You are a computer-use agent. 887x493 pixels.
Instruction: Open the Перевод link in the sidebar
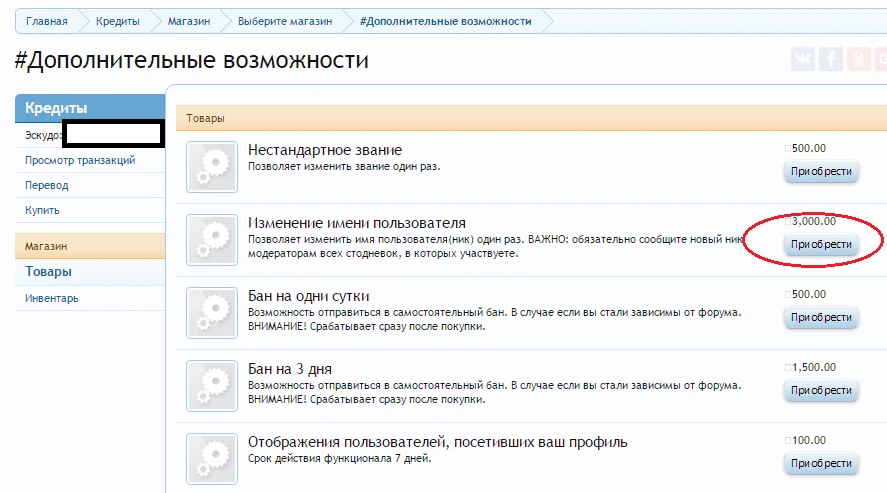pos(46,185)
